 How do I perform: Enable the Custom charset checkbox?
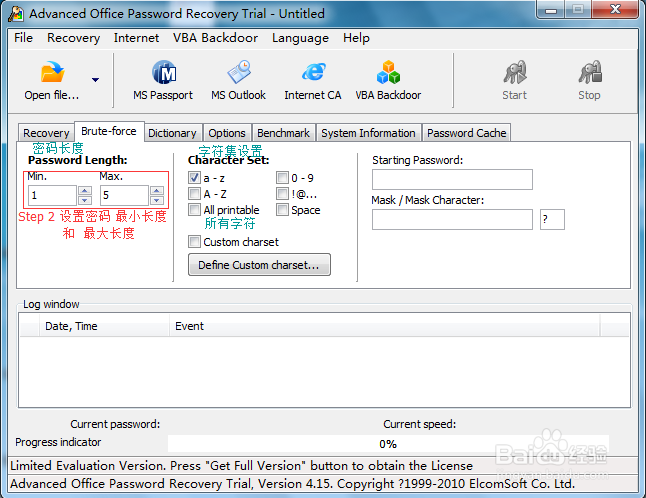194,242
